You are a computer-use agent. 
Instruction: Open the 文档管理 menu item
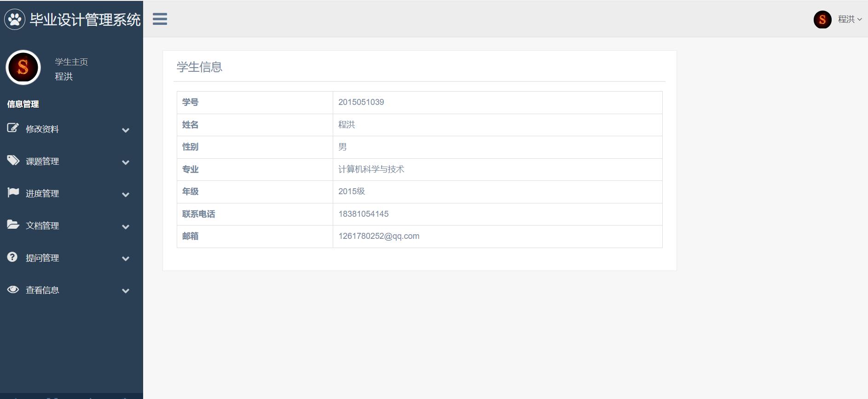[x=42, y=226]
